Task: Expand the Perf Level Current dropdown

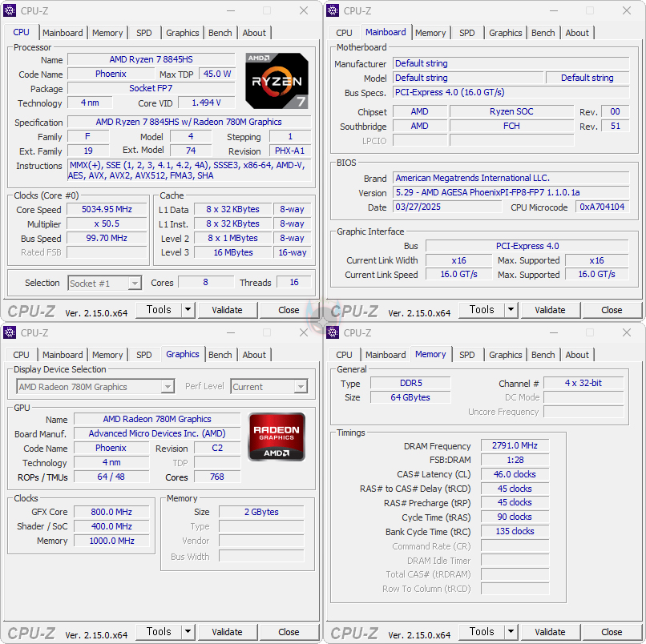Action: (x=301, y=387)
